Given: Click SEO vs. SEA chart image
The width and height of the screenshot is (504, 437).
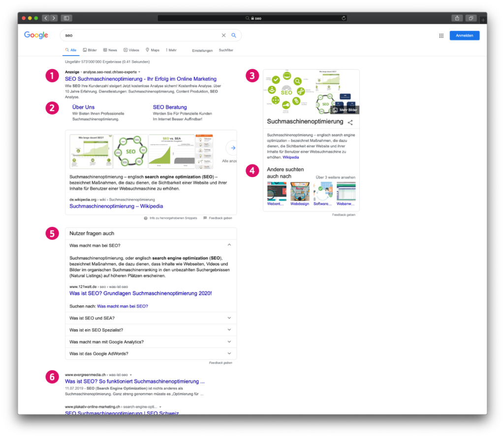Looking at the screenshot, I should 171,152.
